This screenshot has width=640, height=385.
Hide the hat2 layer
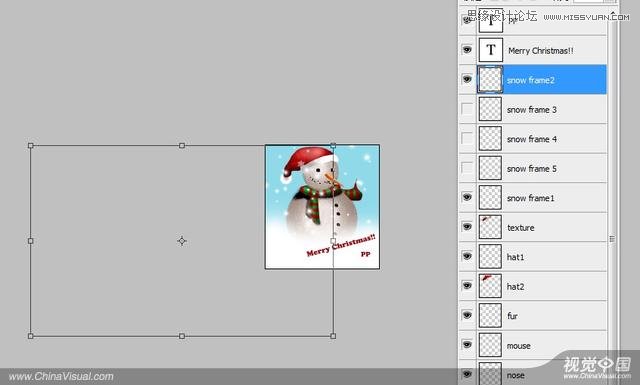click(467, 285)
